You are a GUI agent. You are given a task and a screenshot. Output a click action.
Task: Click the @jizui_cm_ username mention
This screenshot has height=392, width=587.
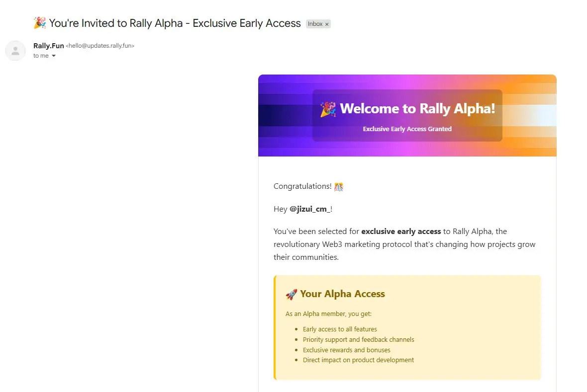click(309, 209)
